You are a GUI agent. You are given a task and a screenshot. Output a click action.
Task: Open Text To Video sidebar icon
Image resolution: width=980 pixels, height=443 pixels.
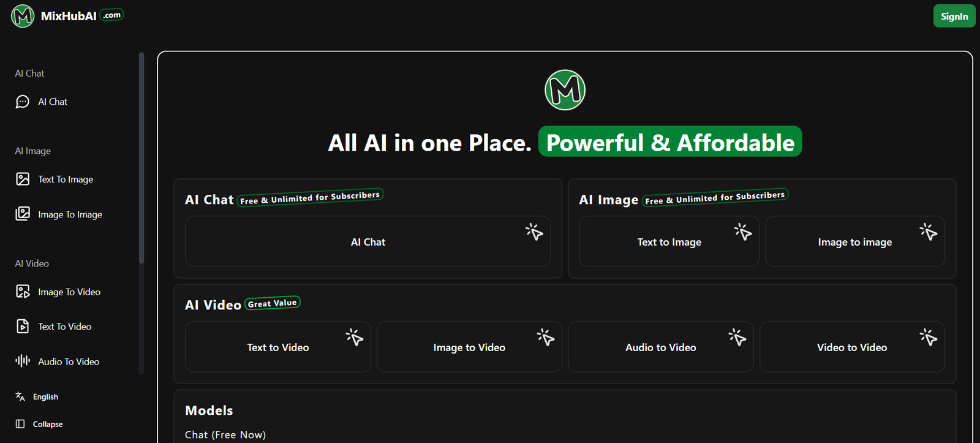tap(23, 327)
